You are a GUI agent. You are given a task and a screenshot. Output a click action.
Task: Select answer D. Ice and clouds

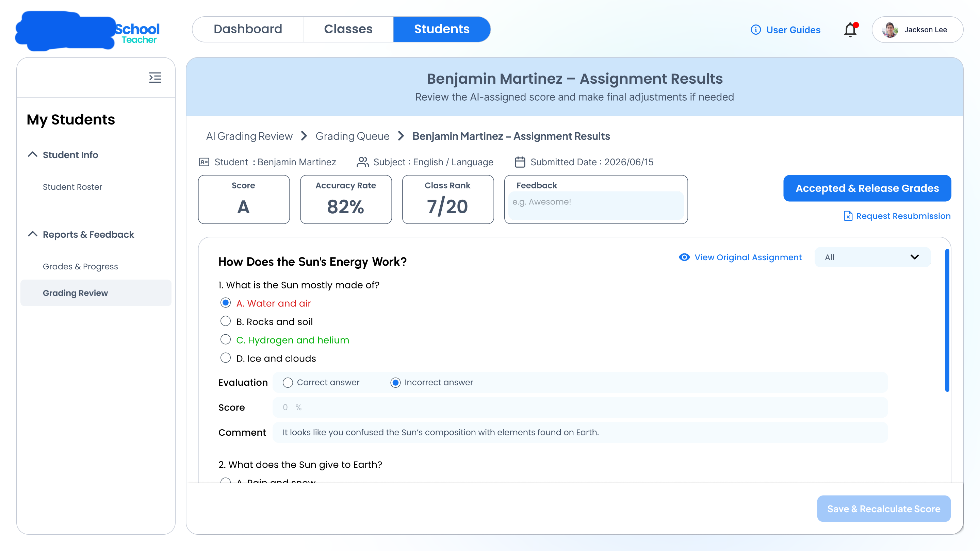226,358
